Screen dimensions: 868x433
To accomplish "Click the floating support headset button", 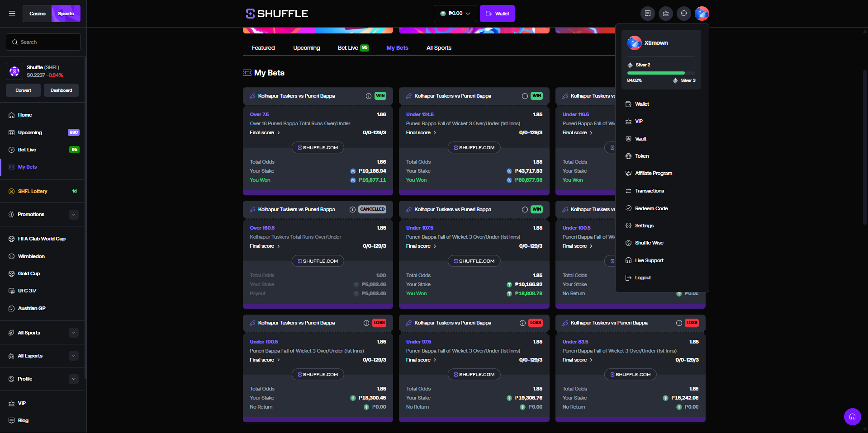I will tap(852, 417).
